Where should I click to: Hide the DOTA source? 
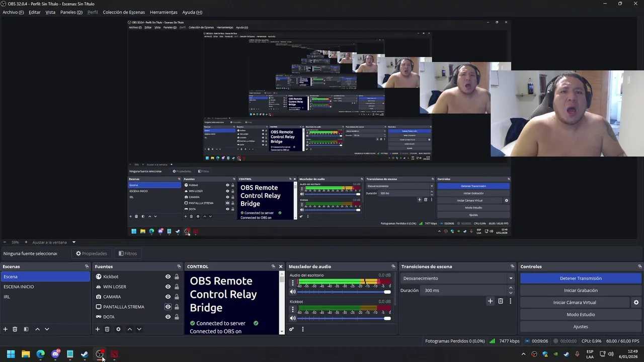(x=168, y=317)
